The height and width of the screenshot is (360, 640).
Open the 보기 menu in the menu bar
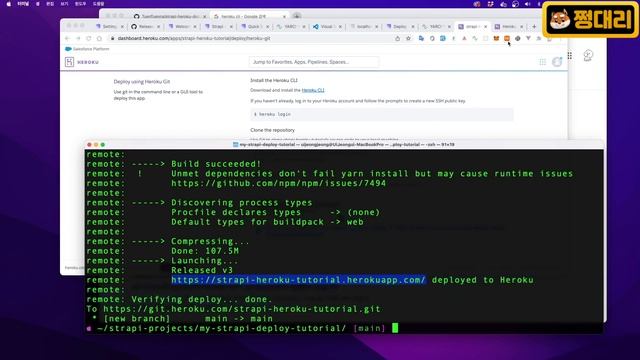coord(64,4)
